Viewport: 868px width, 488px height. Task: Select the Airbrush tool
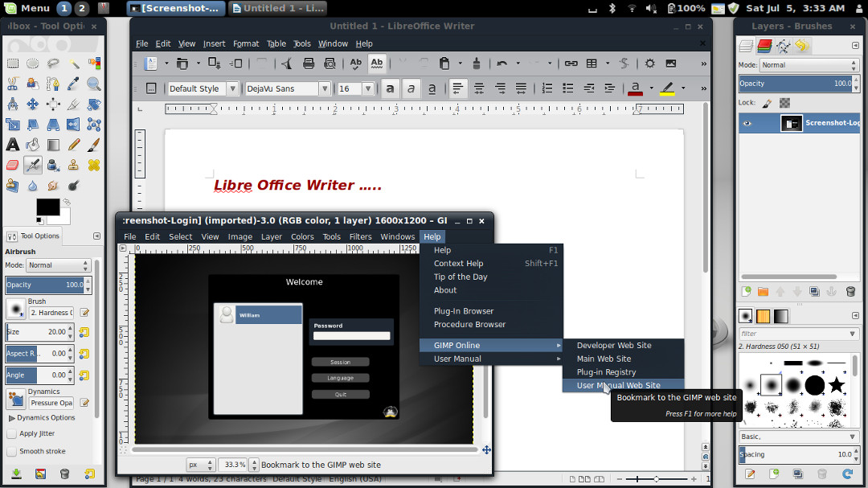coord(33,165)
